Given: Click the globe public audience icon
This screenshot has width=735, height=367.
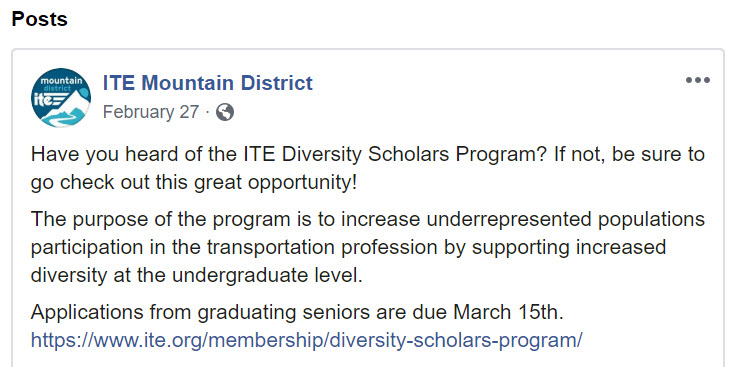Looking at the screenshot, I should pyautogui.click(x=225, y=112).
